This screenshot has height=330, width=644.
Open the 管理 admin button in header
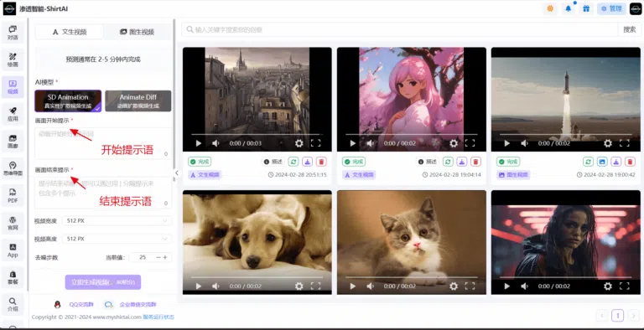click(x=611, y=8)
